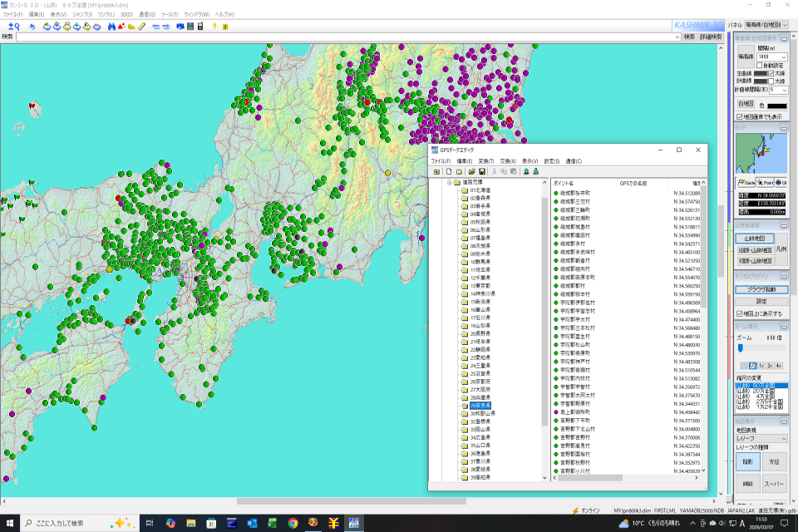The height and width of the screenshot is (532, 798).
Task: Open the ジャンプ(J) menu
Action: (x=82, y=15)
